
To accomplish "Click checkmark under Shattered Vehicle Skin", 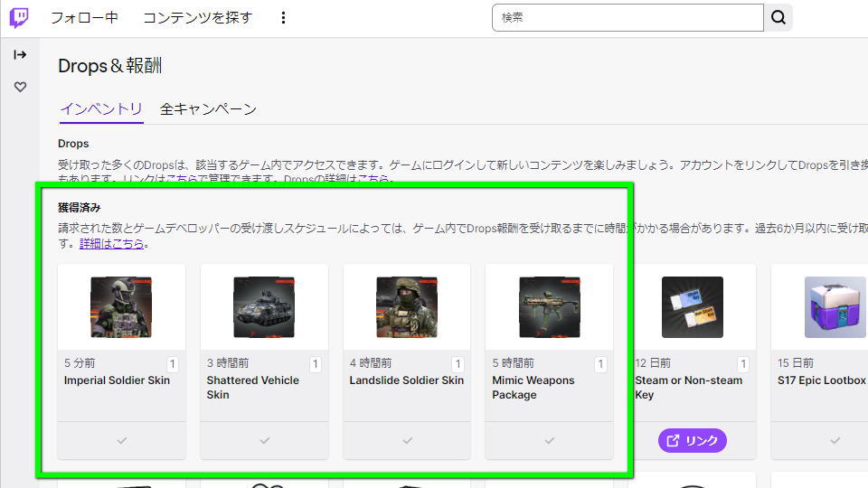I will pyautogui.click(x=265, y=440).
